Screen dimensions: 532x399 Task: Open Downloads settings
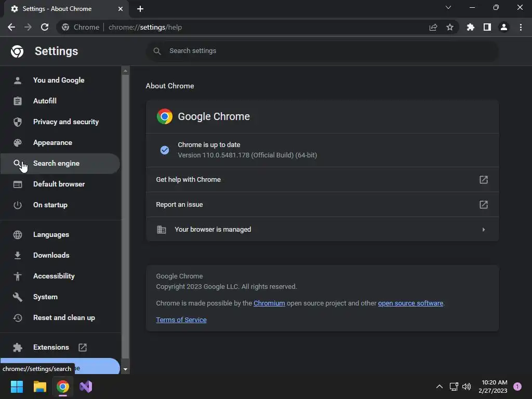[60, 256]
